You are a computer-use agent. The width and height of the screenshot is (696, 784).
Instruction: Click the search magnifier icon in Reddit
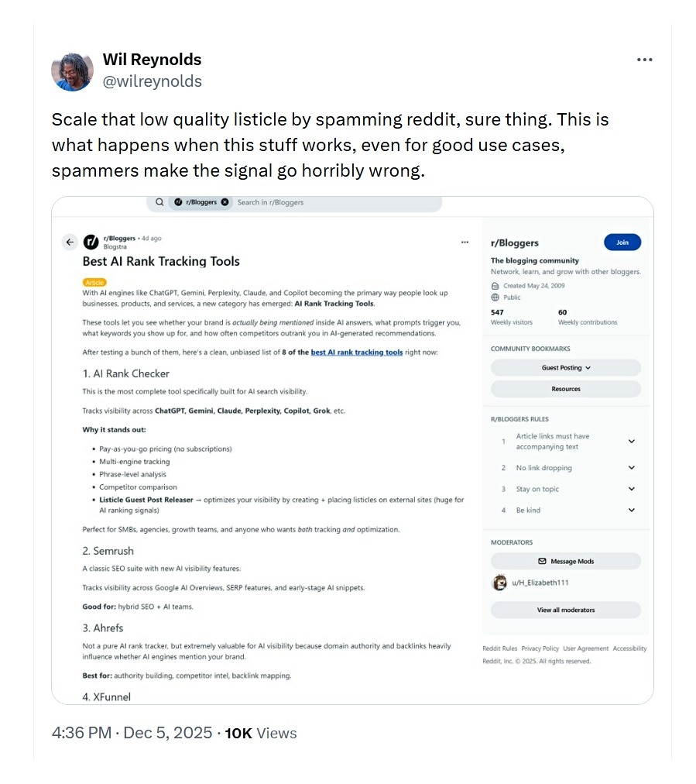click(159, 202)
